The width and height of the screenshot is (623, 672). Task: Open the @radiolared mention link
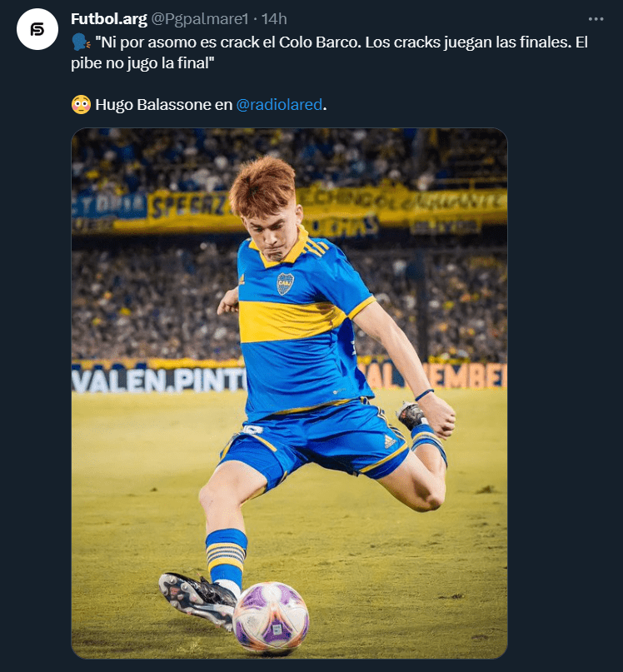coord(279,105)
